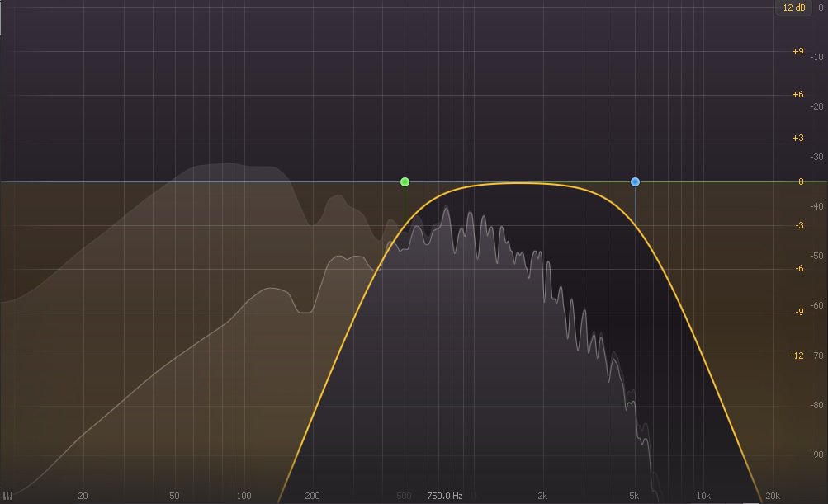Expand options on the blue band node
The height and width of the screenshot is (504, 828).
[x=635, y=180]
